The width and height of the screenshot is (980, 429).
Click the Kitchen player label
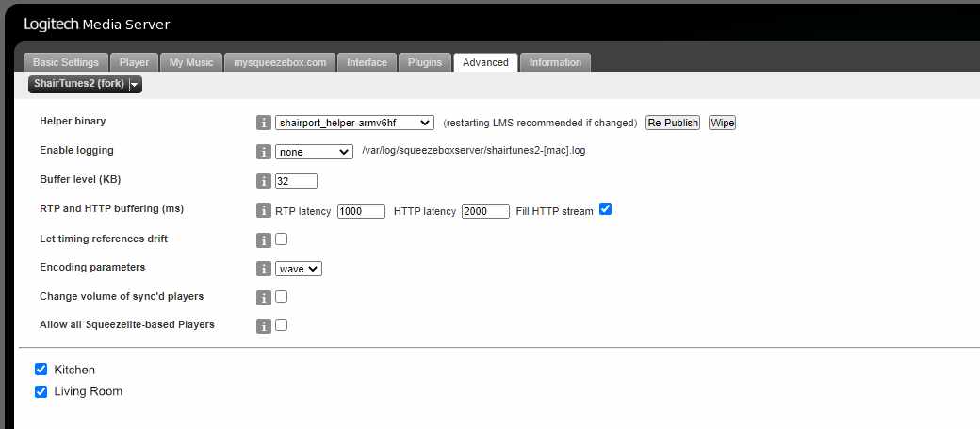click(74, 370)
